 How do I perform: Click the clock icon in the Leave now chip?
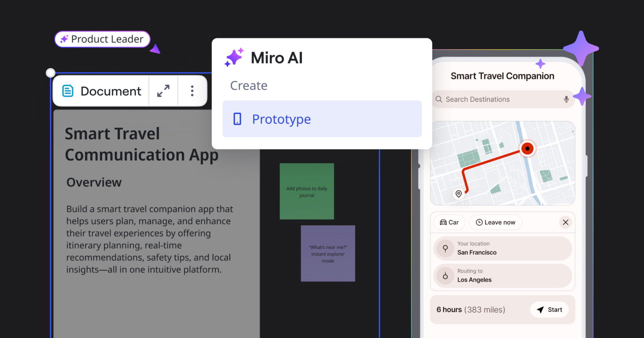pyautogui.click(x=479, y=222)
